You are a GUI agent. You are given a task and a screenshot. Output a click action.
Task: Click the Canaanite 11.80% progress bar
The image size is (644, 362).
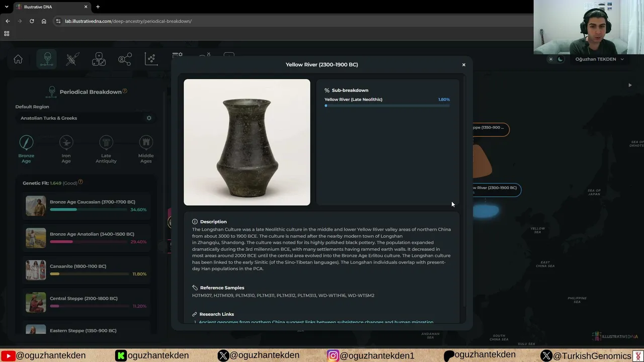pyautogui.click(x=89, y=274)
